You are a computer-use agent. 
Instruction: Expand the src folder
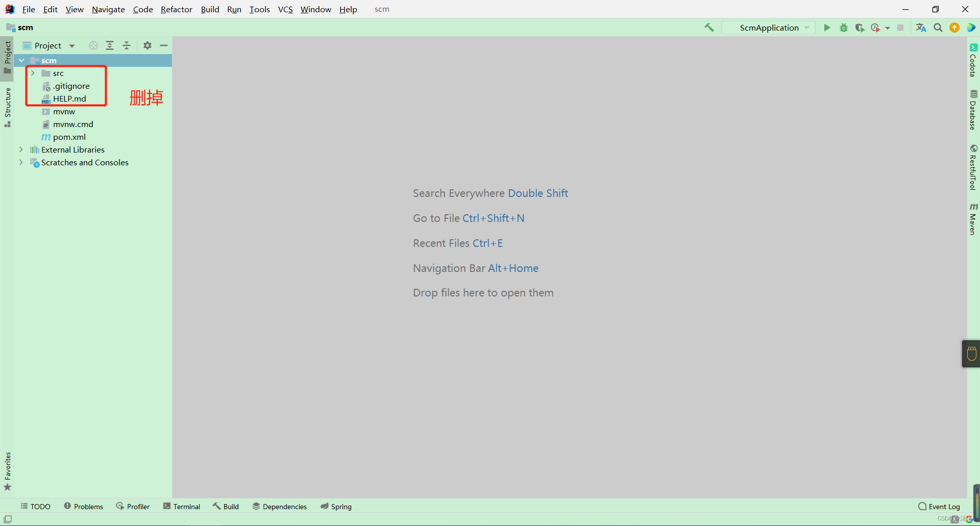pyautogui.click(x=33, y=73)
